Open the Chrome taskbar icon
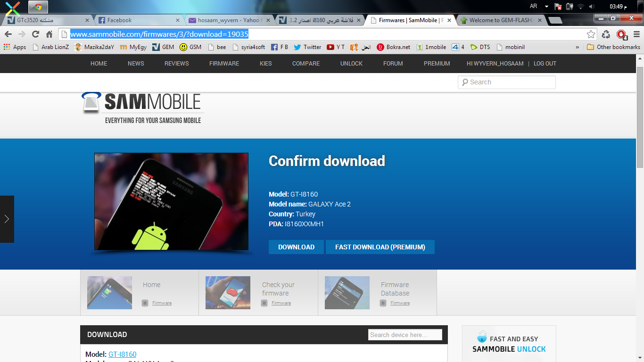Viewport: 644px width, 362px height. coord(38,7)
